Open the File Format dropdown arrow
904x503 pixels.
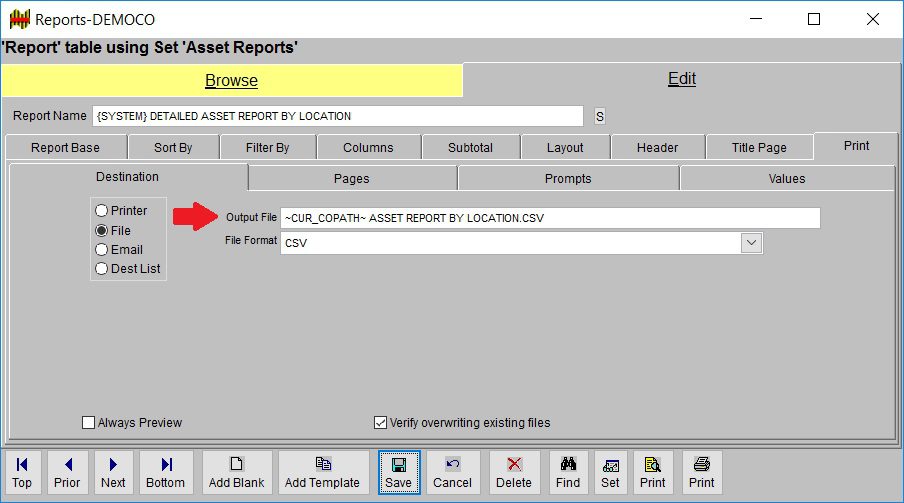click(x=751, y=243)
